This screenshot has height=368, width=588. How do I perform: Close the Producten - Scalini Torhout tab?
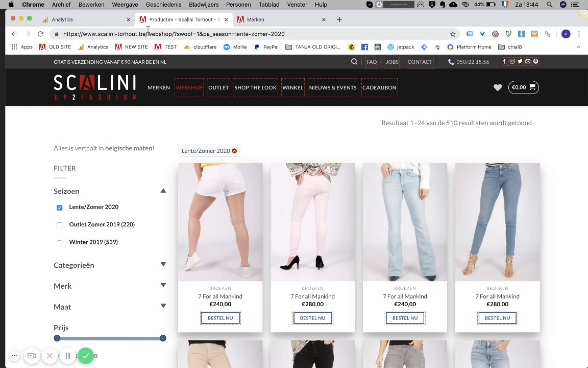pos(226,19)
